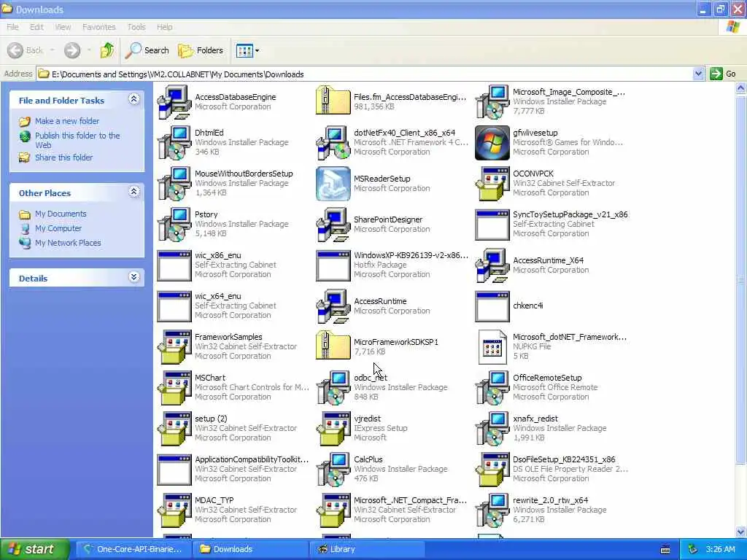Select the chkenc4i file icon
The image size is (747, 560).
tap(492, 306)
